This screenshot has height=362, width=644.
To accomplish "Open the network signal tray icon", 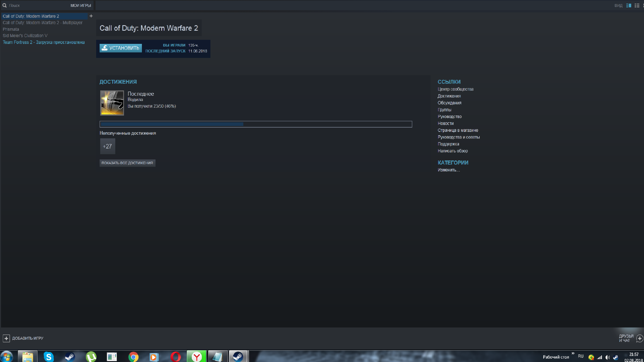I will [599, 357].
